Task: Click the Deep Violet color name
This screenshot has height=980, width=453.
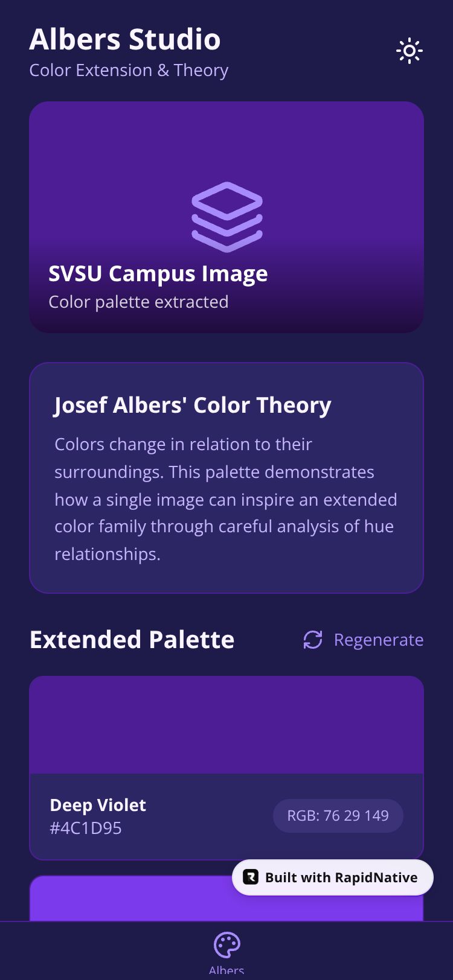Action: pos(98,805)
